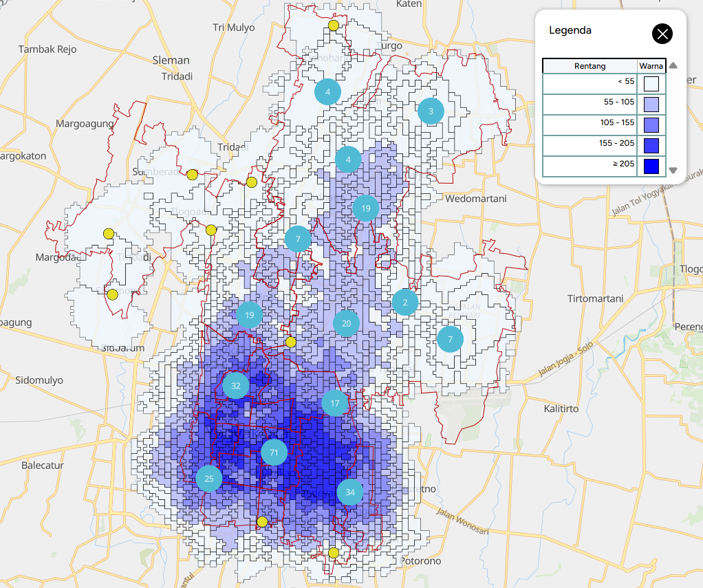Click the Tirtomartani map label
The image size is (703, 588).
pyautogui.click(x=596, y=298)
